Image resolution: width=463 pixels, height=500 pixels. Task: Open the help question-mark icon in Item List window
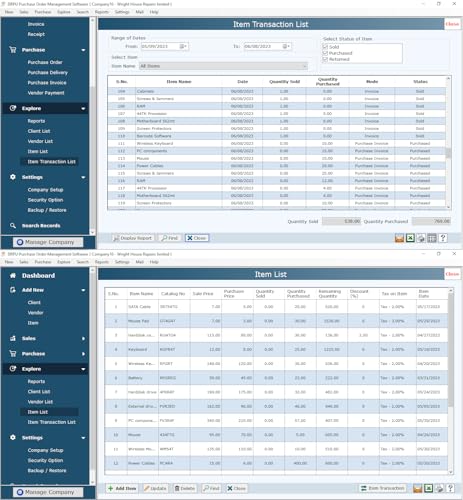pyautogui.click(x=450, y=488)
